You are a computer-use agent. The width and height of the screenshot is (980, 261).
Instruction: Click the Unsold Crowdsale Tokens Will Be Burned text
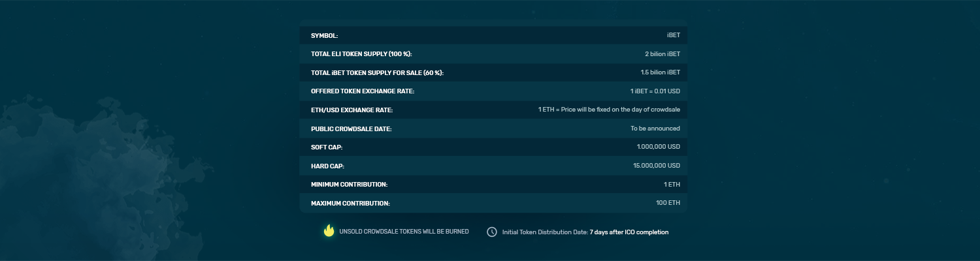coord(404,232)
